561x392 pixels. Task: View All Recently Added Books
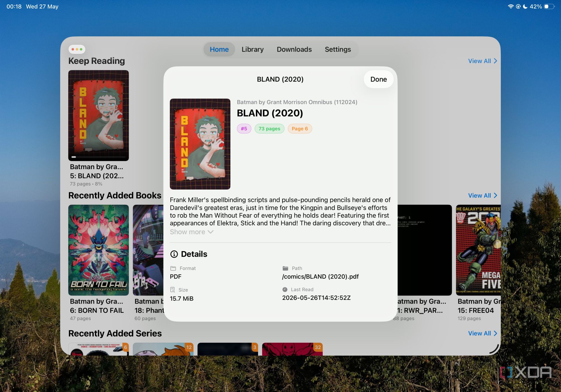click(x=483, y=195)
